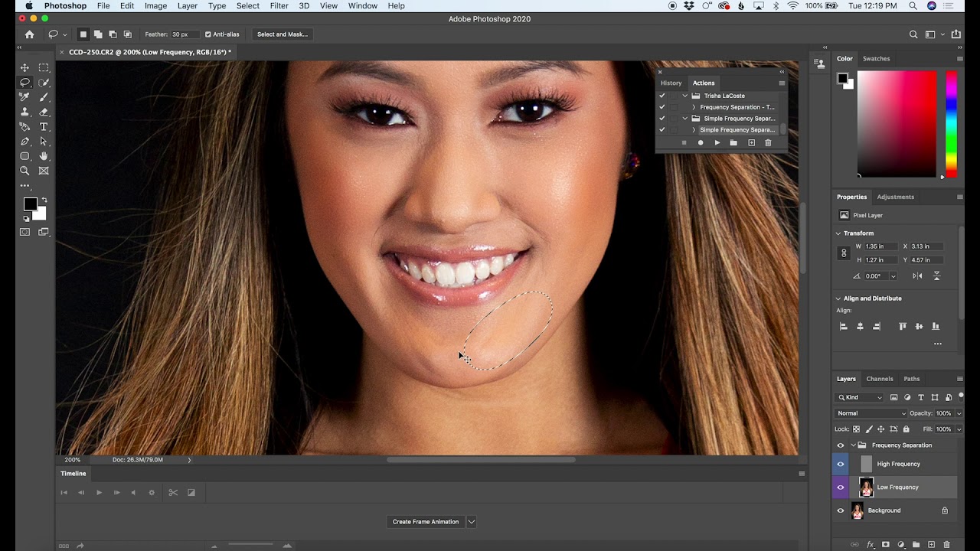Viewport: 980px width, 551px height.
Task: Collapse the Align and Distribute section
Action: tap(838, 298)
